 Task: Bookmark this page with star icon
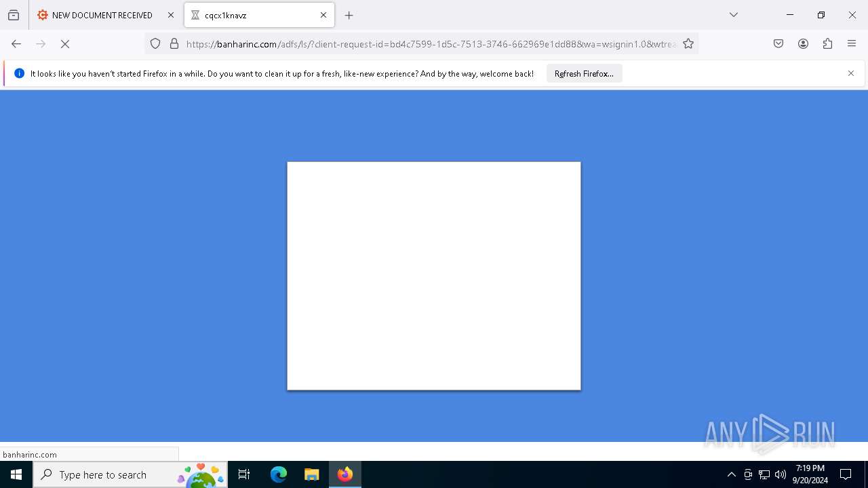pyautogui.click(x=688, y=44)
